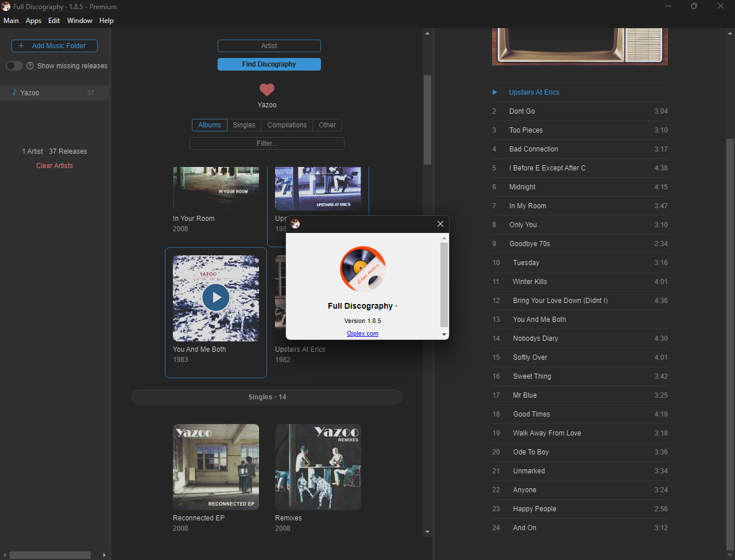Select track 12 Bring Your Love Down (Didnt I)

[580, 301]
